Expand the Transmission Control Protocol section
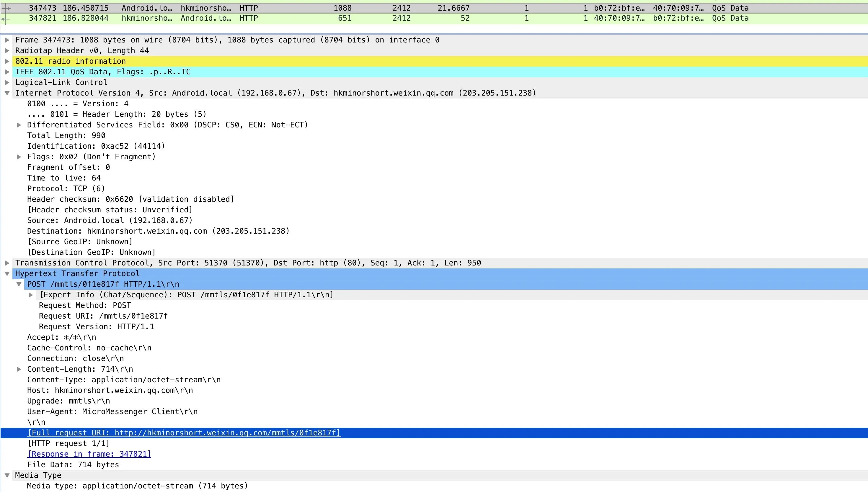This screenshot has width=868, height=492. click(x=7, y=263)
